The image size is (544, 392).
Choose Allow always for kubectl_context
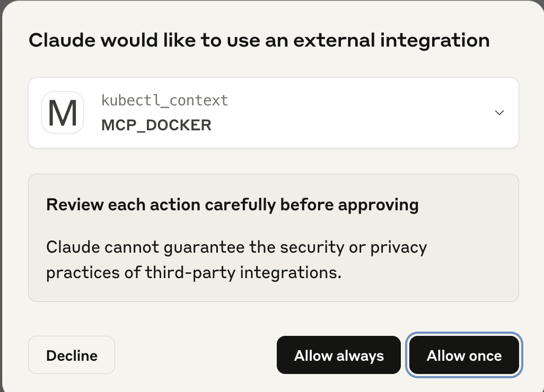(339, 355)
